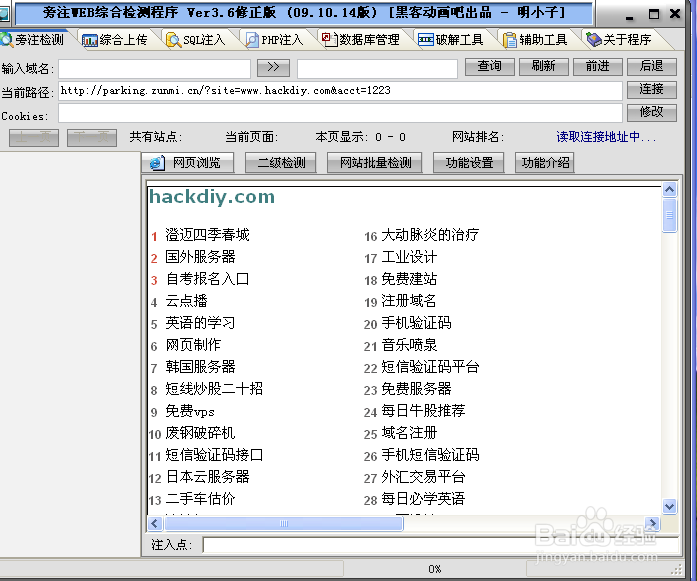Click the 连接 button
The width and height of the screenshot is (697, 581).
coord(652,90)
